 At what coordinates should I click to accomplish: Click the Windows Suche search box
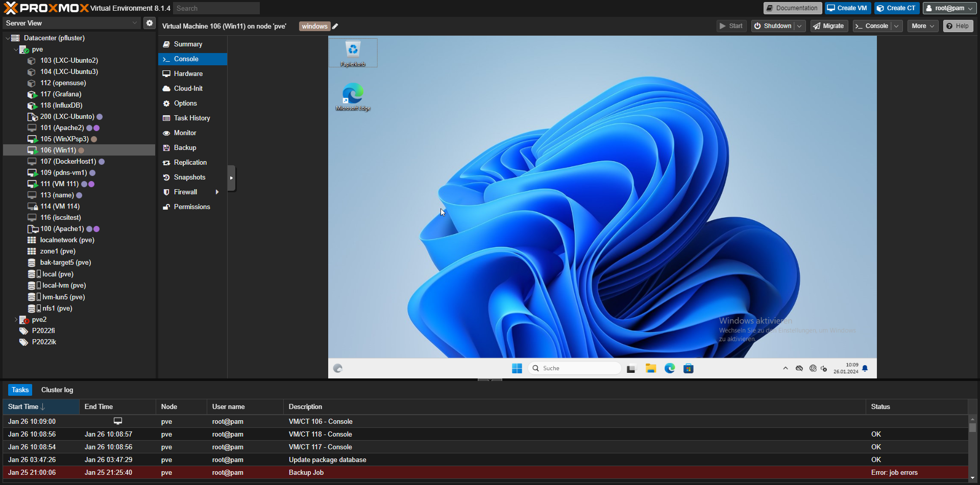pyautogui.click(x=575, y=368)
